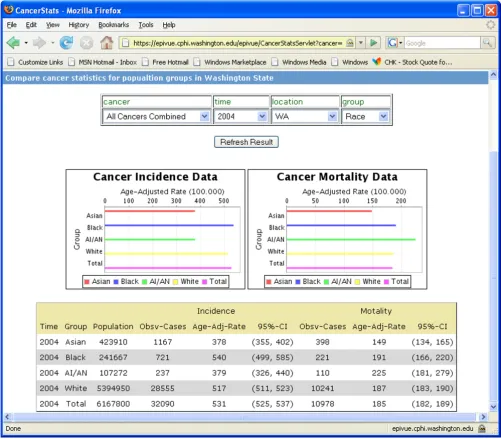Open the Edit menu
The width and height of the screenshot is (501, 439).
point(31,25)
